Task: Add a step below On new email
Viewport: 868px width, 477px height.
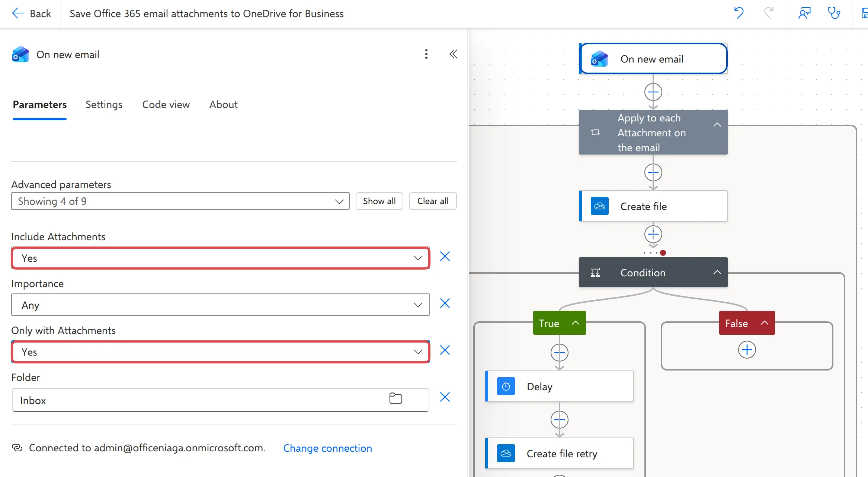Action: pyautogui.click(x=653, y=92)
